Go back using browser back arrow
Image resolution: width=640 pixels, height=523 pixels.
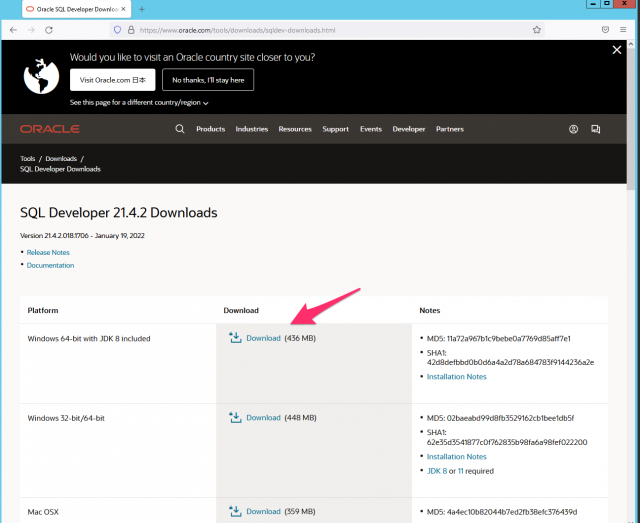[13, 30]
